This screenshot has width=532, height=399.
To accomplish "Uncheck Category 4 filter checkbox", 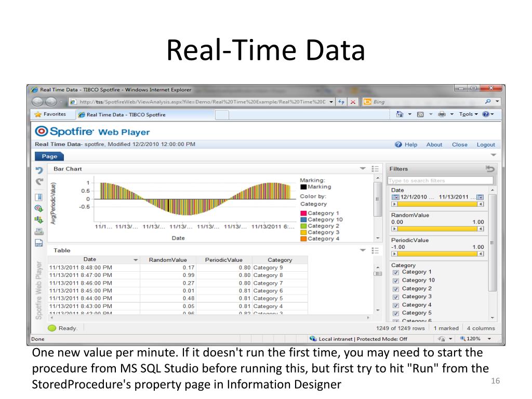I will tap(395, 305).
